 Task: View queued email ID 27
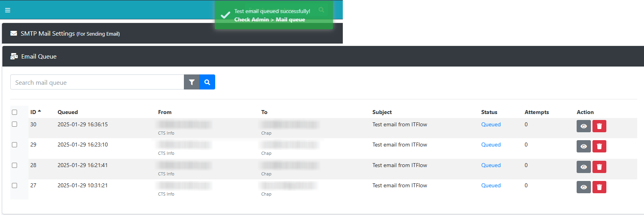(x=583, y=187)
